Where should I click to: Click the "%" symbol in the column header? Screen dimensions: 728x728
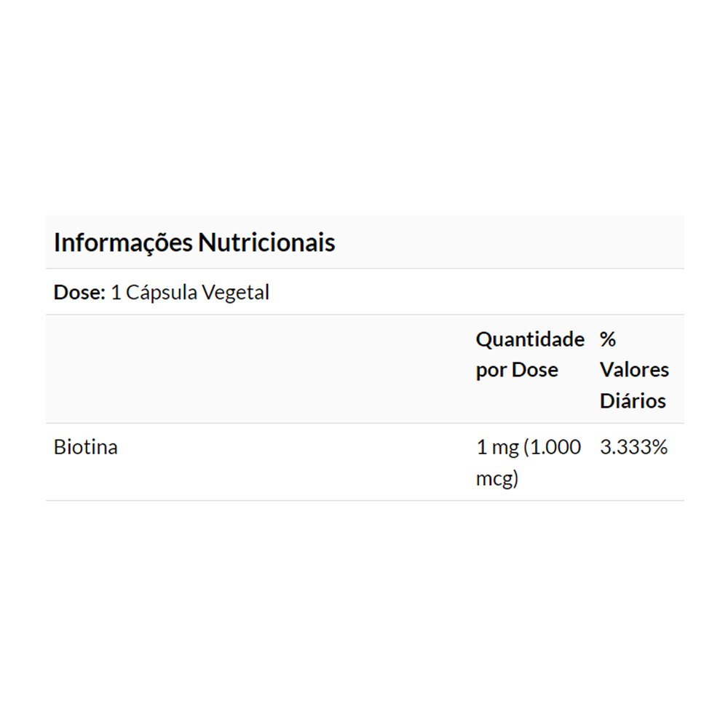[608, 339]
